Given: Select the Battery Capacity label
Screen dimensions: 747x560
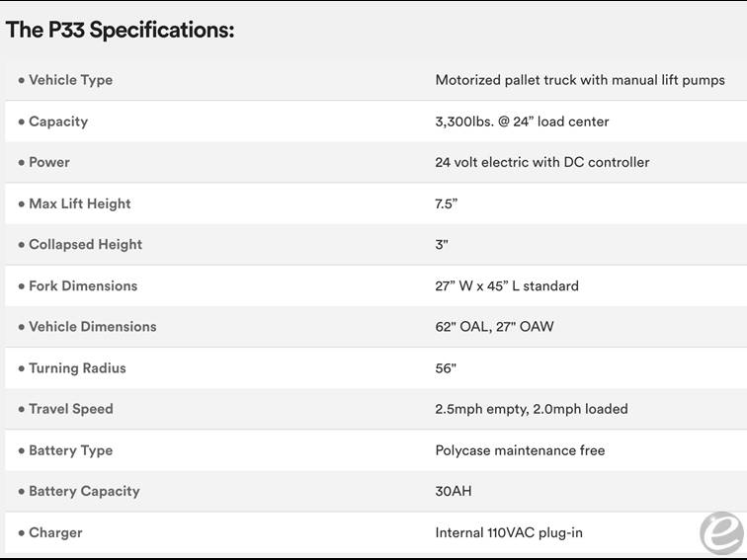Looking at the screenshot, I should [84, 491].
